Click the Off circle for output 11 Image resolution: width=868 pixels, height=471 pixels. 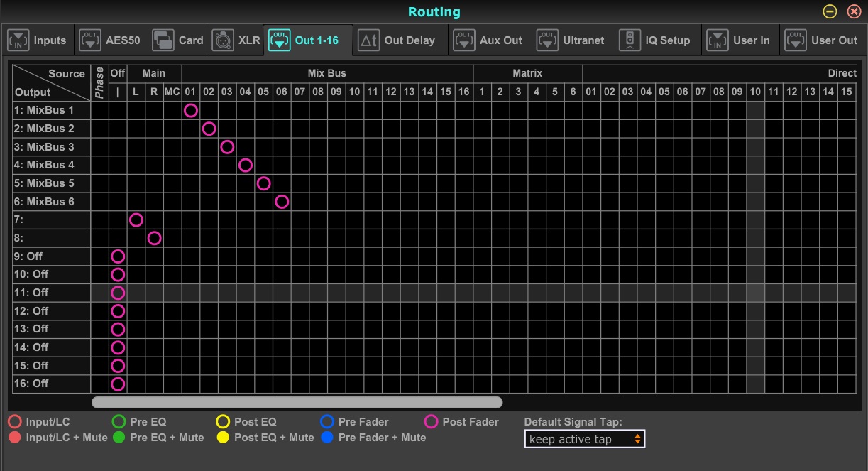click(x=118, y=293)
